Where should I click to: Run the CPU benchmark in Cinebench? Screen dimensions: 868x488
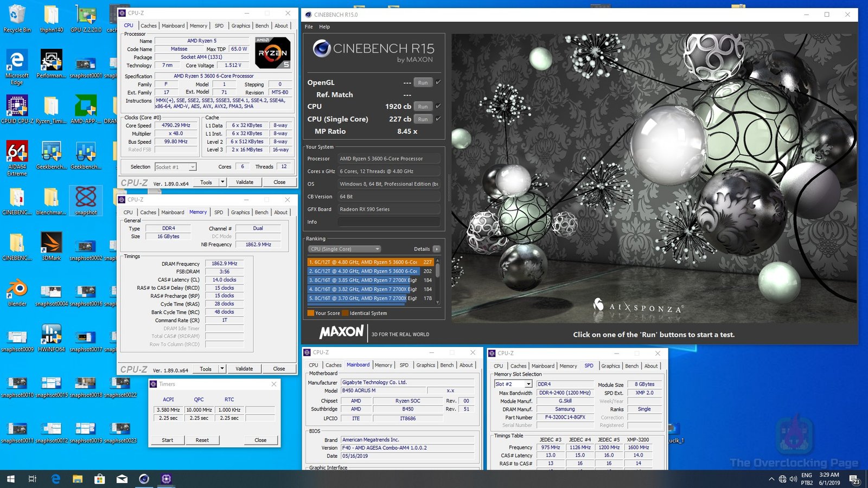(x=423, y=106)
